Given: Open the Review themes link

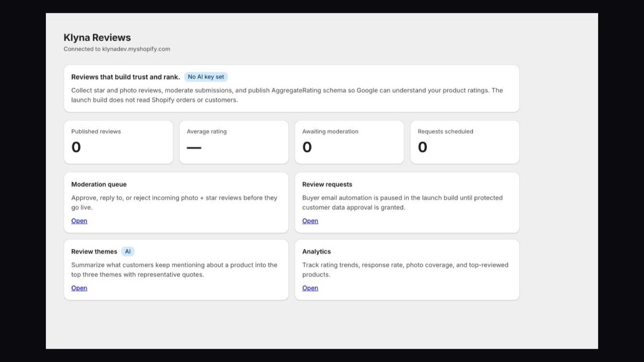Looking at the screenshot, I should coord(79,288).
